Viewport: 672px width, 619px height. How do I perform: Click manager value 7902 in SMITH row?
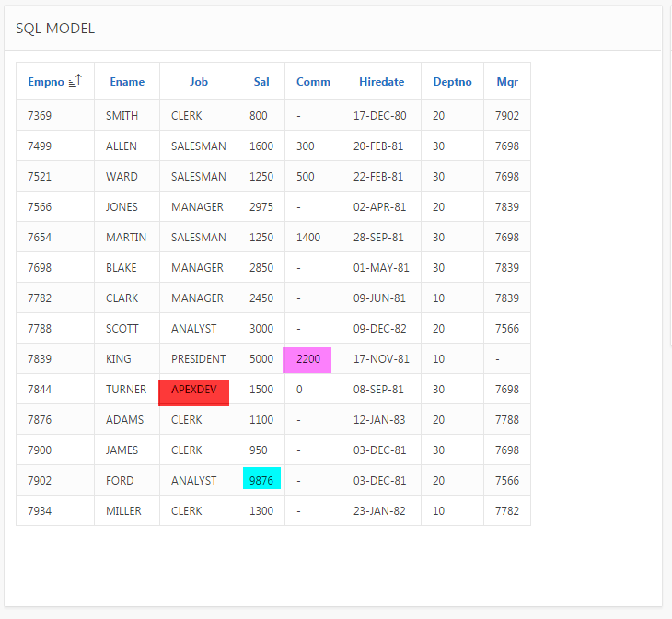tap(507, 116)
